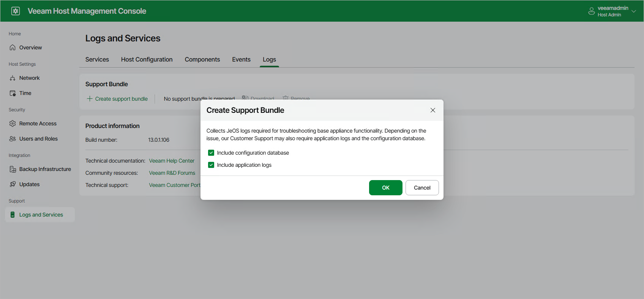Viewport: 644px width, 299px height.
Task: Confirm bundle creation with OK
Action: tap(386, 188)
